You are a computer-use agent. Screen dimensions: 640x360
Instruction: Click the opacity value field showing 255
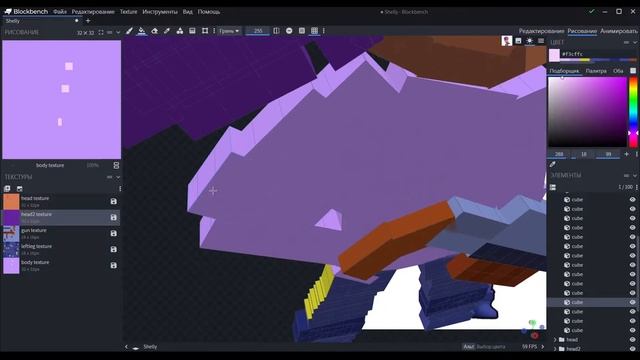point(258,31)
